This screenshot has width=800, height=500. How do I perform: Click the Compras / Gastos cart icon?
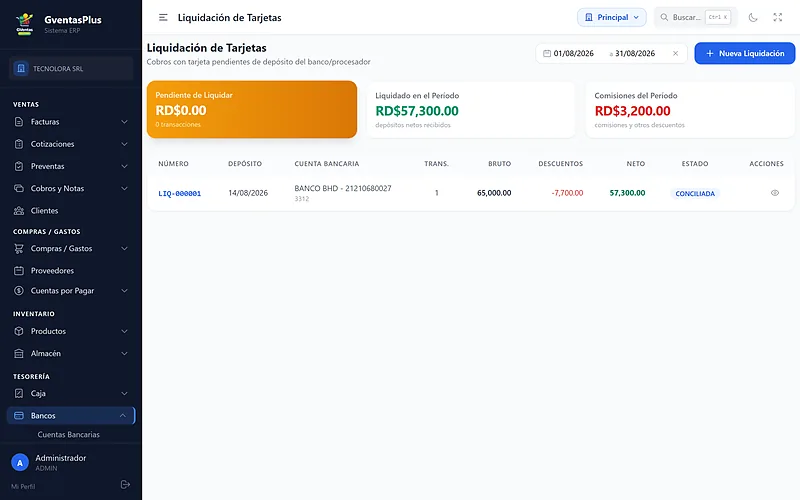click(19, 248)
